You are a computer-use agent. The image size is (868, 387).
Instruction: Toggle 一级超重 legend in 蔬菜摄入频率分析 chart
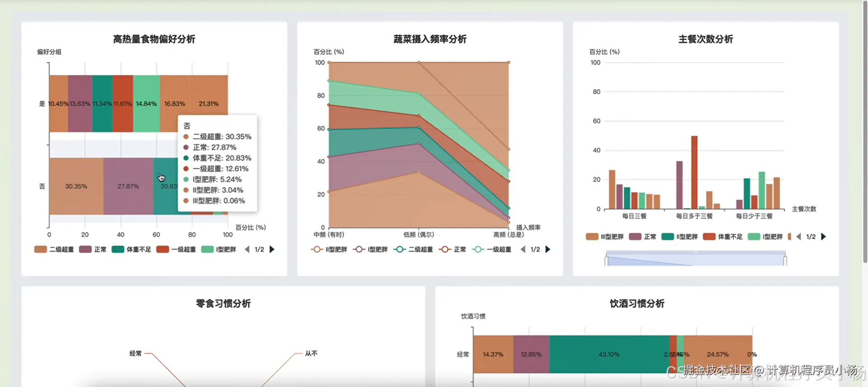coord(492,249)
